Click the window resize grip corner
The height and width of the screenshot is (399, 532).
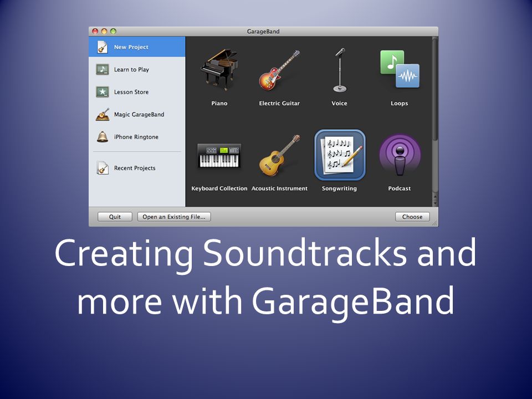434,223
